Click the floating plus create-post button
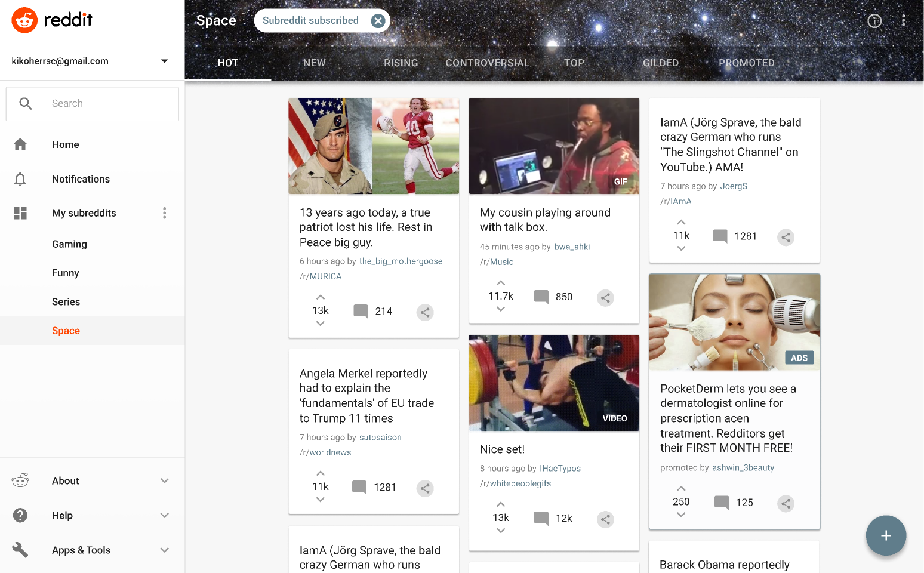Viewport: 924px width, 573px height. 886,535
